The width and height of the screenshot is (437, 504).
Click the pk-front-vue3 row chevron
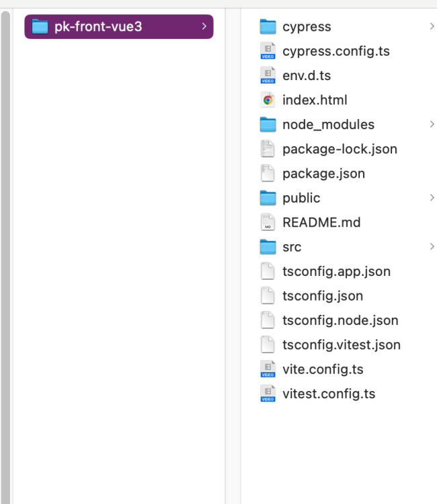203,27
